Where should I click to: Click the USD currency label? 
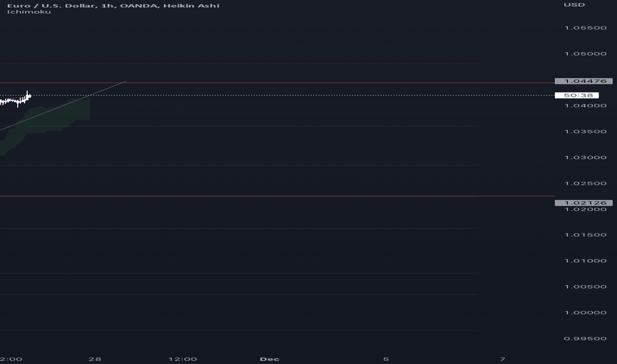click(574, 5)
